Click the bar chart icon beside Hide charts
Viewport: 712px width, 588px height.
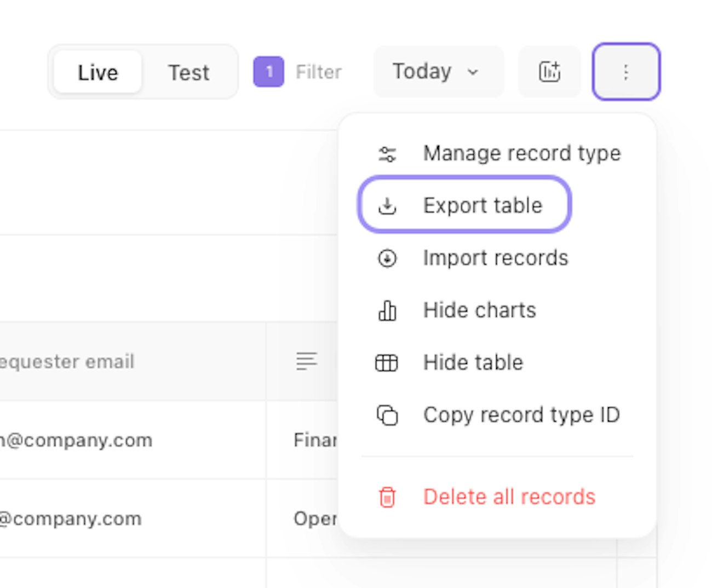pos(387,310)
